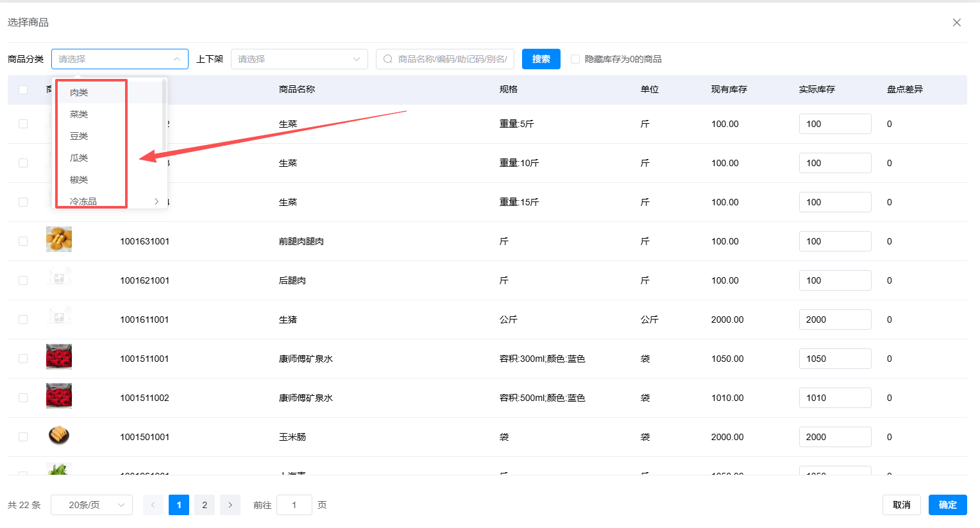Screen dimensions: 980x528
Task: Open the 上下架 dropdown
Action: (300, 59)
